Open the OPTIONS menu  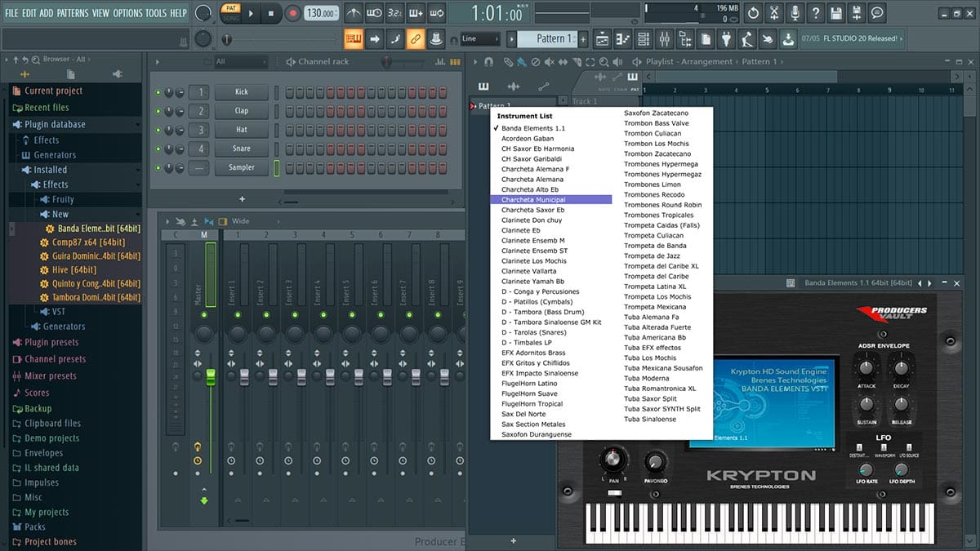pyautogui.click(x=127, y=13)
